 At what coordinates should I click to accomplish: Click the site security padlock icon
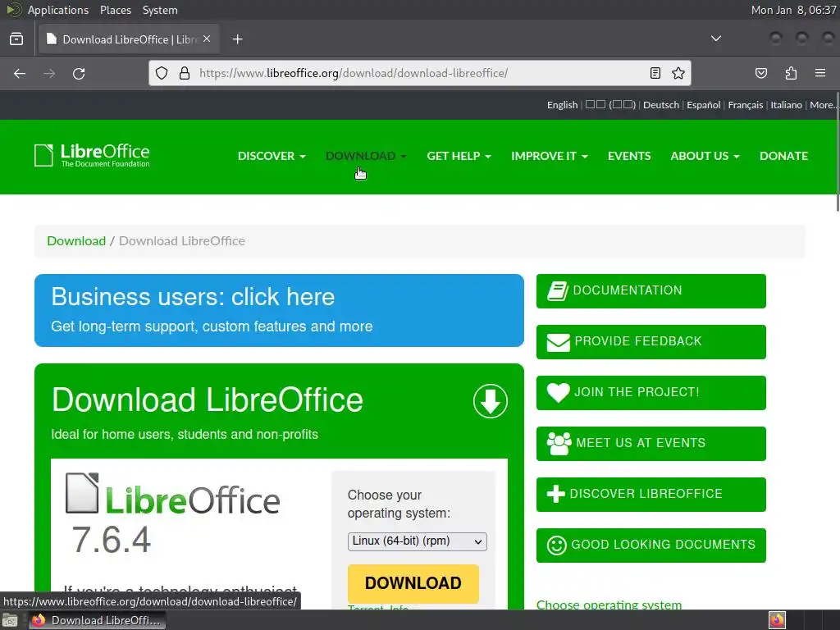pos(185,73)
